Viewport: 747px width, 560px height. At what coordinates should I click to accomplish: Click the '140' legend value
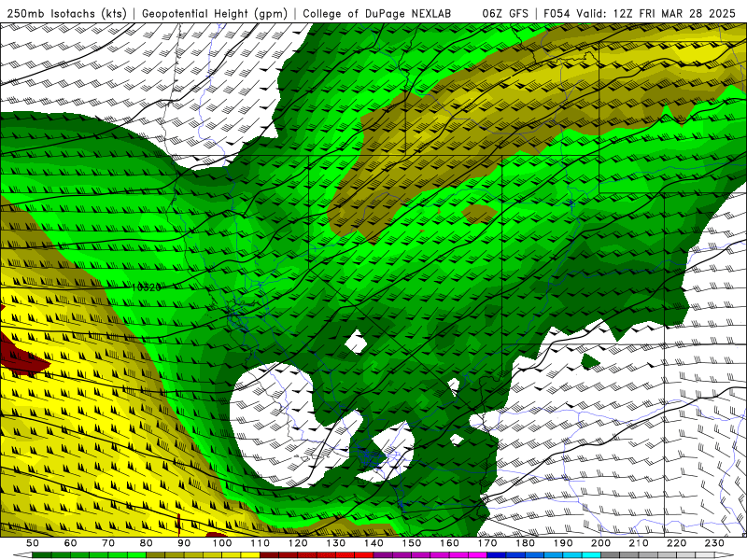[x=373, y=543]
